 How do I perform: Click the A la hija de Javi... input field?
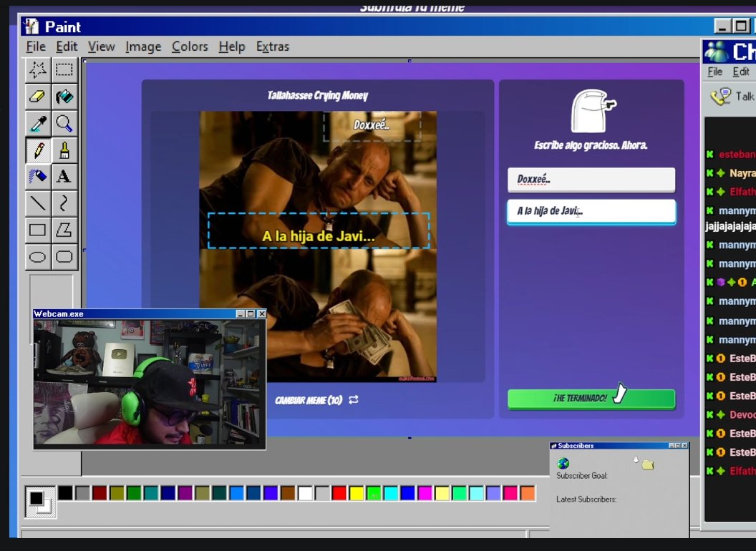coord(591,212)
